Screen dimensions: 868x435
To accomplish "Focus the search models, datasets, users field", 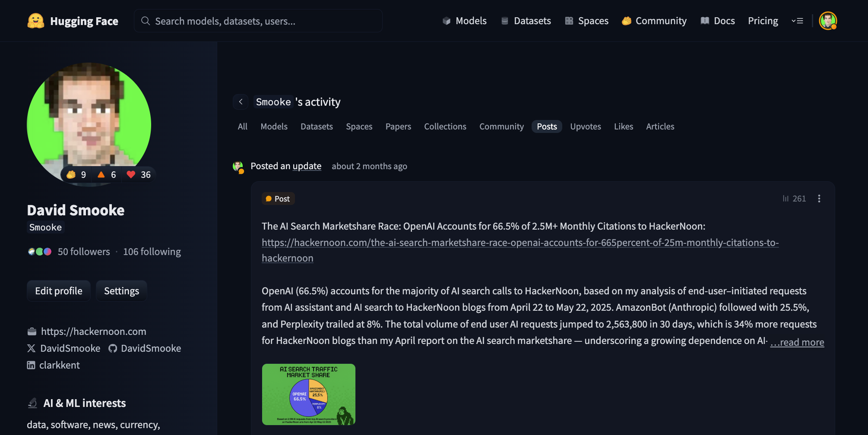I will [x=258, y=21].
